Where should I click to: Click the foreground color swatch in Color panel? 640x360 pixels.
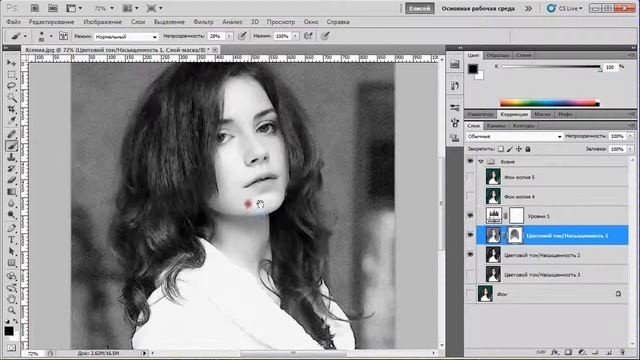[x=473, y=69]
